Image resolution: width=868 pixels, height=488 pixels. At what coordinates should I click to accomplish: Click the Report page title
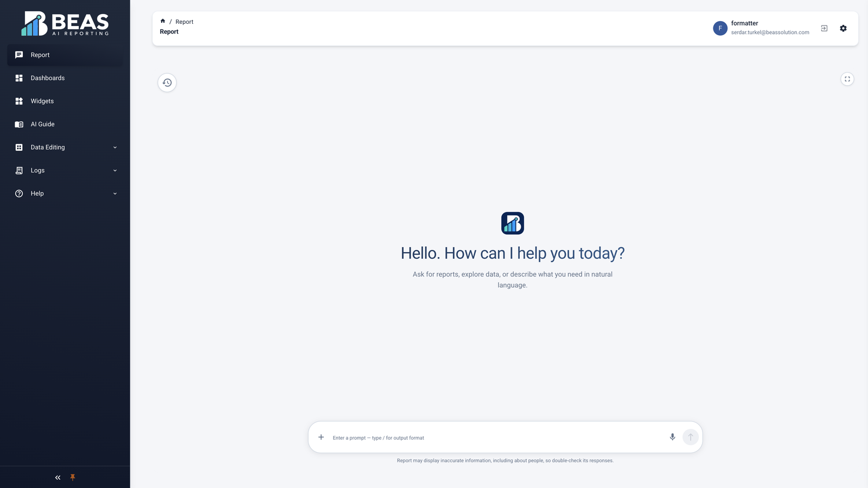(x=169, y=31)
